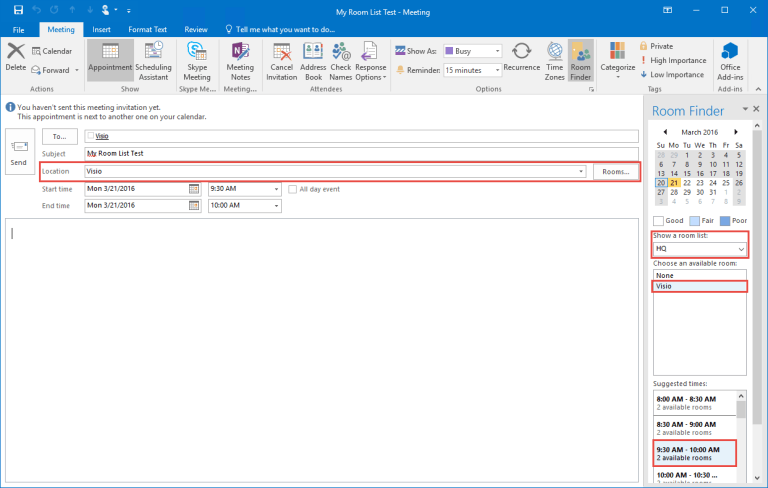
Task: Save the meeting using the floppy disk icon
Action: pyautogui.click(x=19, y=10)
